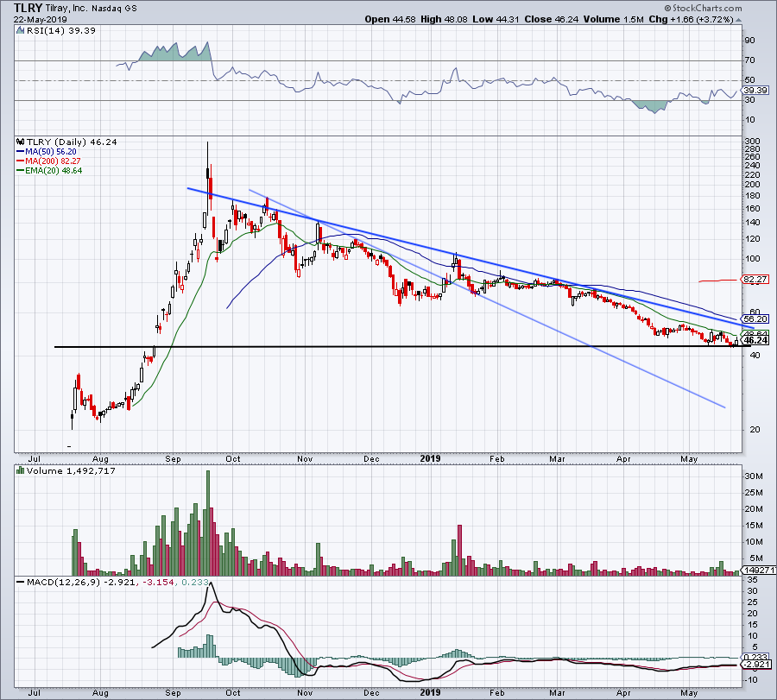Select the MA(200) red legend marker
Screen dimensions: 777x700
[x=21, y=161]
